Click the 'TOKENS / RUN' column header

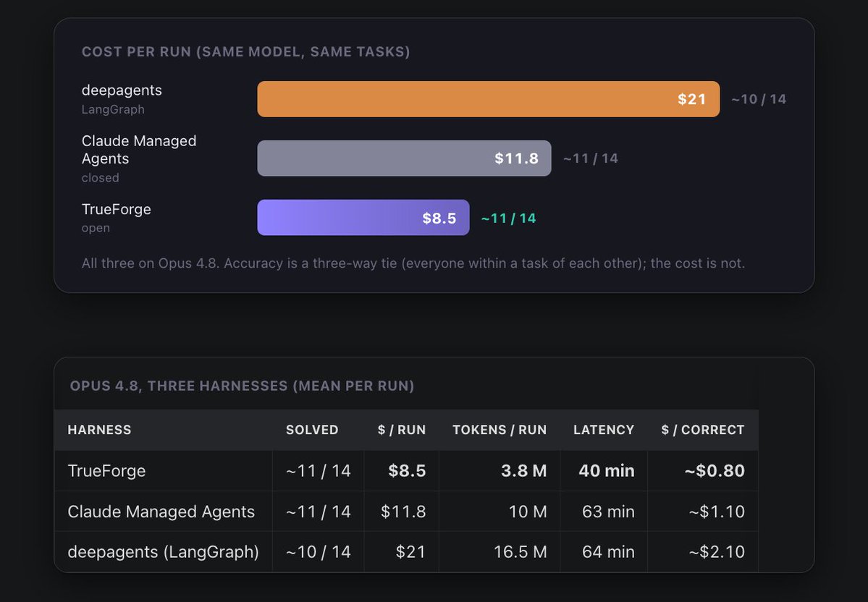click(x=500, y=430)
